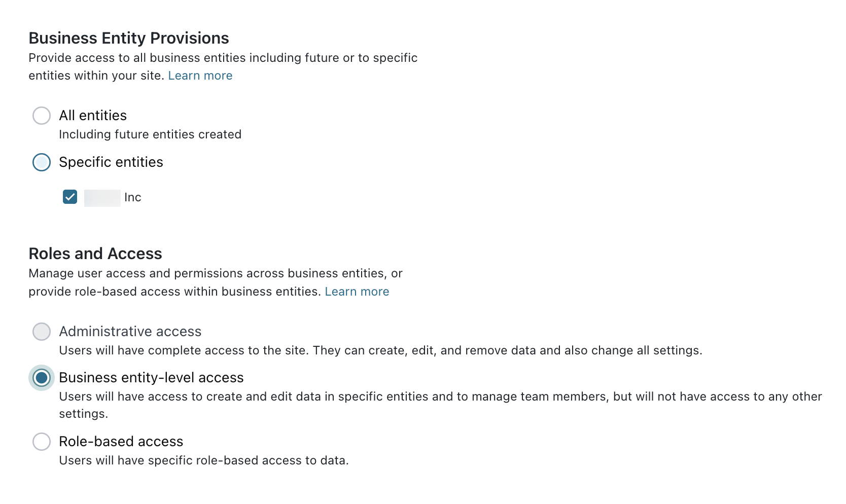Click the "complete access to the site" description

point(380,350)
